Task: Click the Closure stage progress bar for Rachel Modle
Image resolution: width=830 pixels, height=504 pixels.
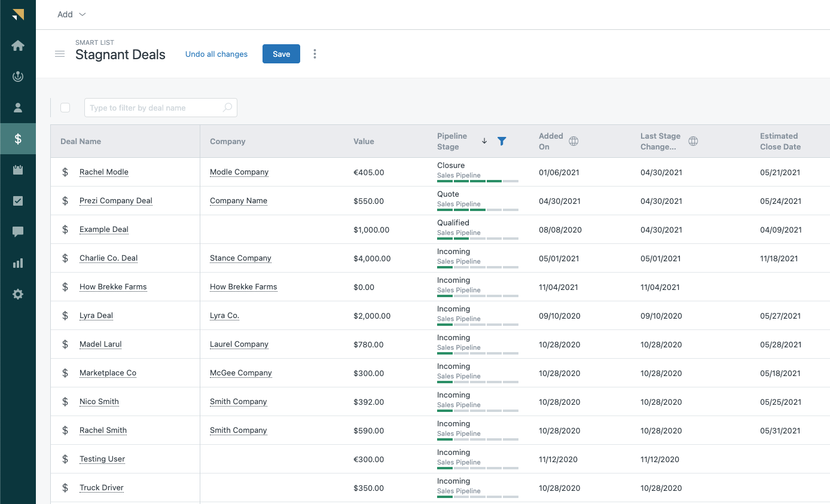Action: pyautogui.click(x=478, y=181)
